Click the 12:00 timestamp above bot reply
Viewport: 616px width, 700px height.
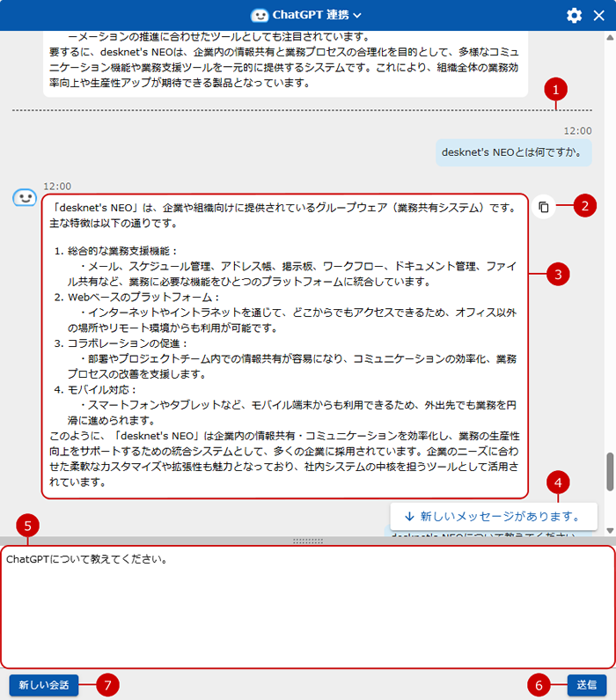57,186
